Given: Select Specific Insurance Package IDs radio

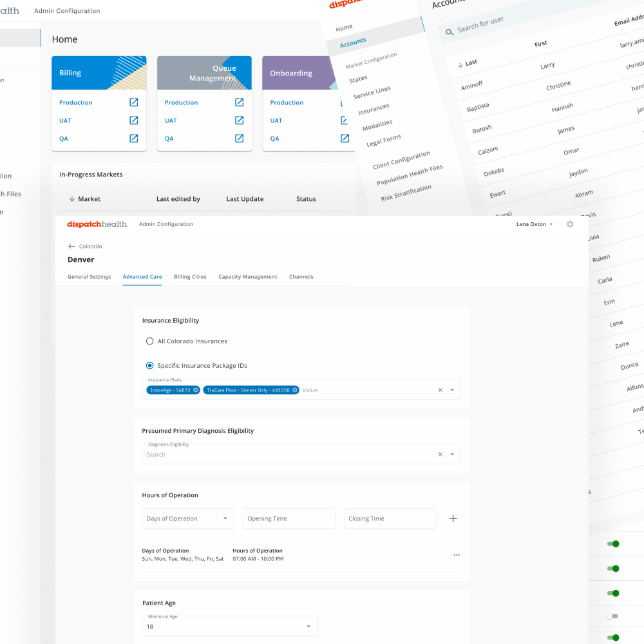Looking at the screenshot, I should pos(150,366).
